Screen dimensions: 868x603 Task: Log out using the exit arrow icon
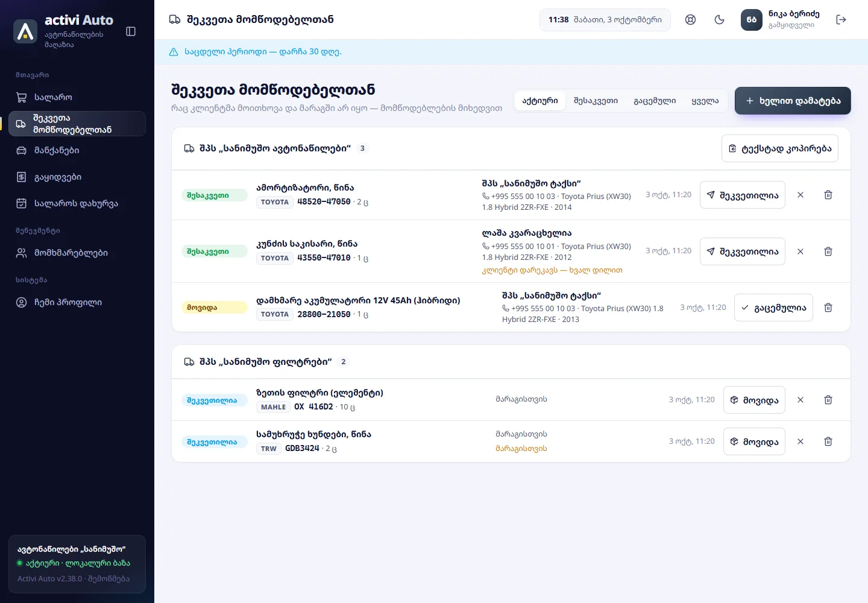point(841,20)
